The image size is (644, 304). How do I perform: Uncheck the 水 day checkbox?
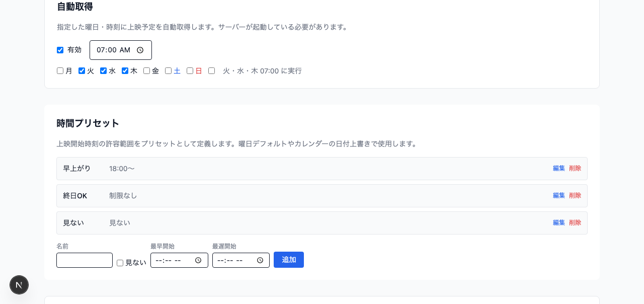[103, 70]
